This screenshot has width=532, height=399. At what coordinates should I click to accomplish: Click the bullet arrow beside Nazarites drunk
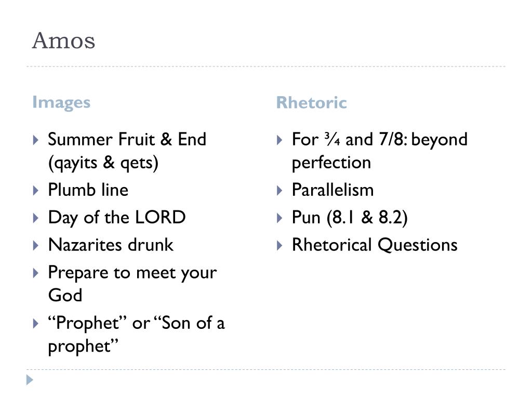click(36, 245)
